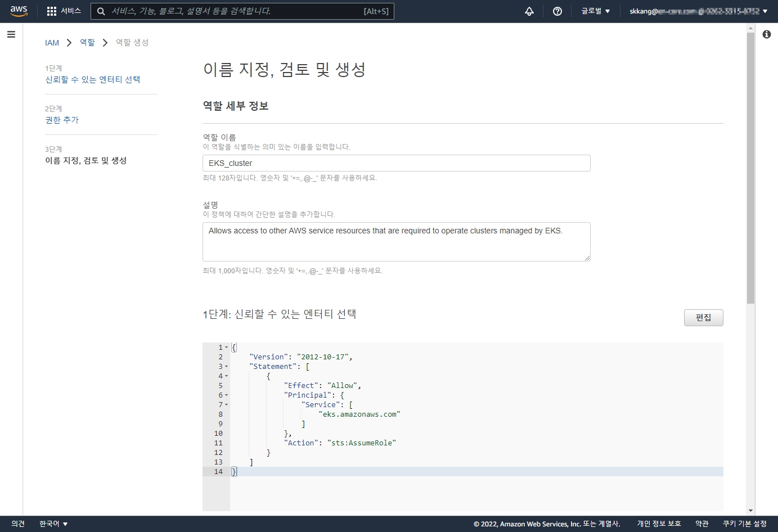Click the 역할 이름 input field
778x532 pixels.
(x=397, y=163)
